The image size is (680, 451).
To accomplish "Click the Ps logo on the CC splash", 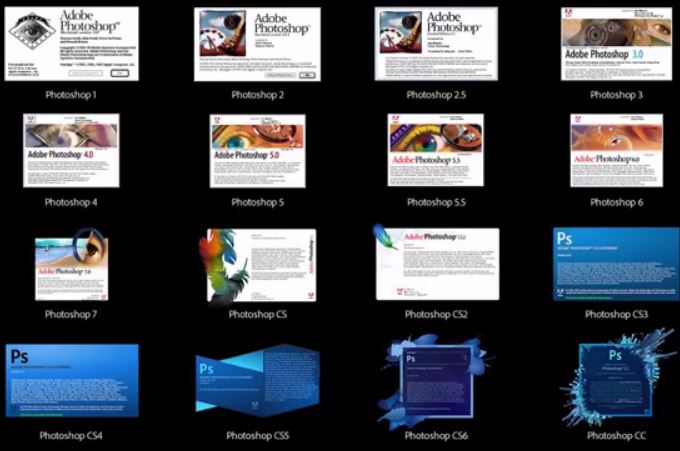I will pos(615,355).
